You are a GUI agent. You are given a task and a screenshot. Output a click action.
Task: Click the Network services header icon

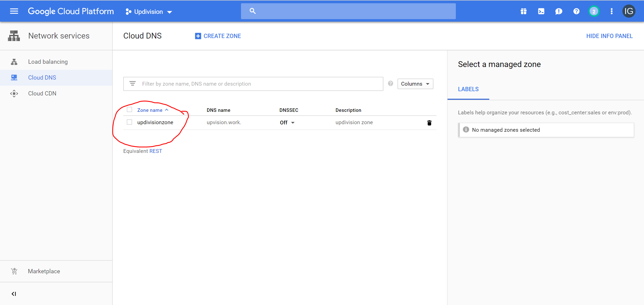point(14,36)
